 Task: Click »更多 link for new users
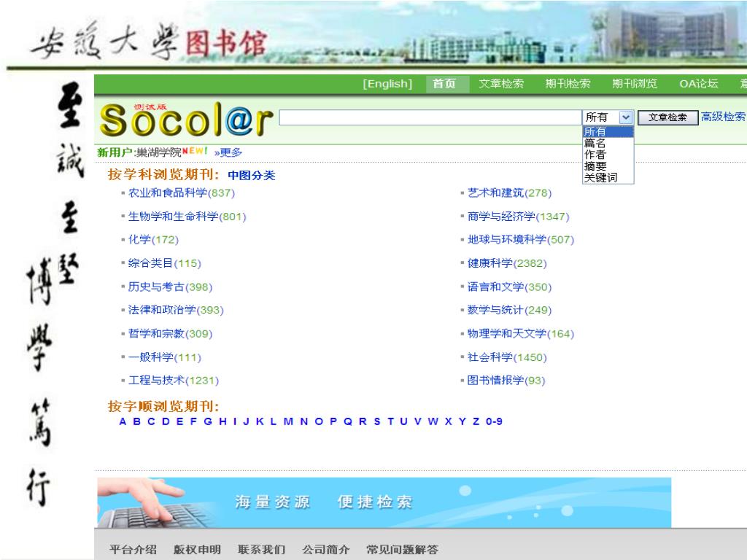[x=228, y=152]
